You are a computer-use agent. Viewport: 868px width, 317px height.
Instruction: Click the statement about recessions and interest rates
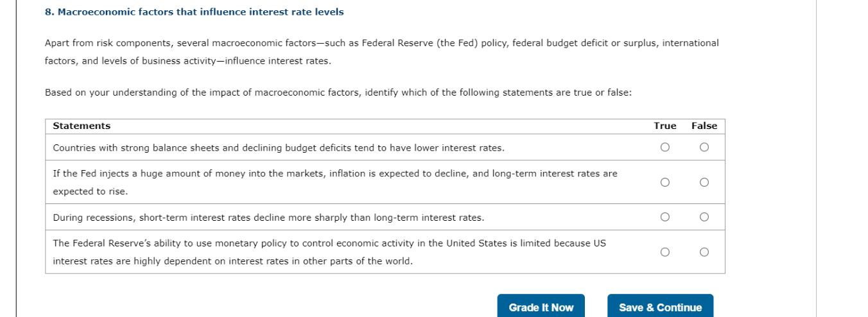click(x=268, y=218)
